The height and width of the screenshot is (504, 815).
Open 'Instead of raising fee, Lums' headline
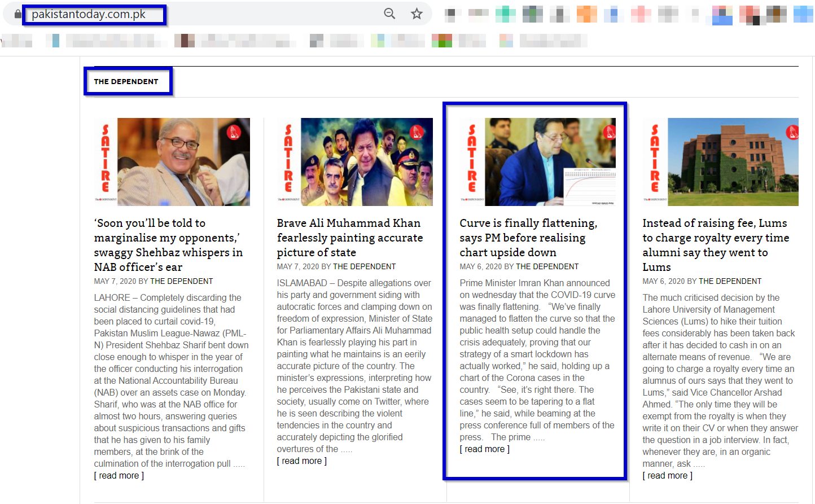click(x=716, y=245)
